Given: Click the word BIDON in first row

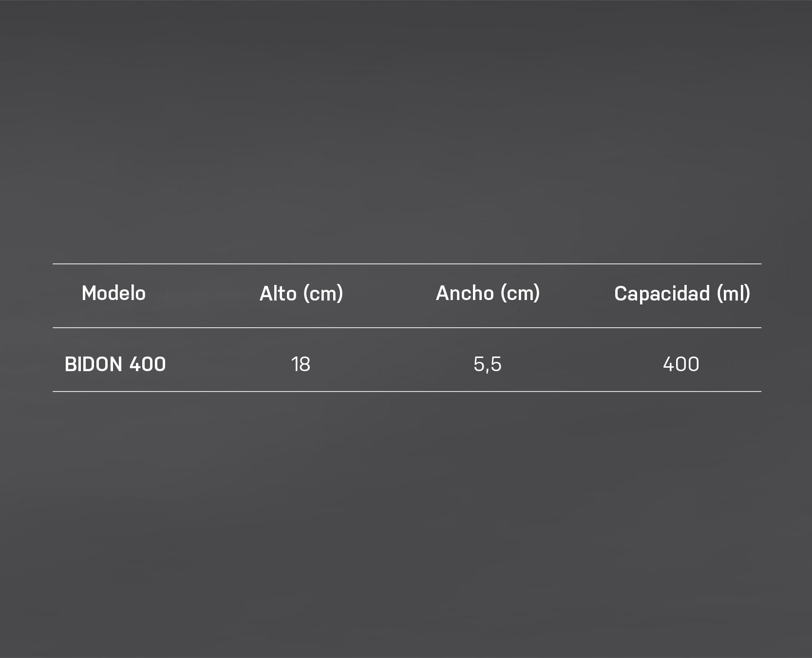Looking at the screenshot, I should coord(94,364).
